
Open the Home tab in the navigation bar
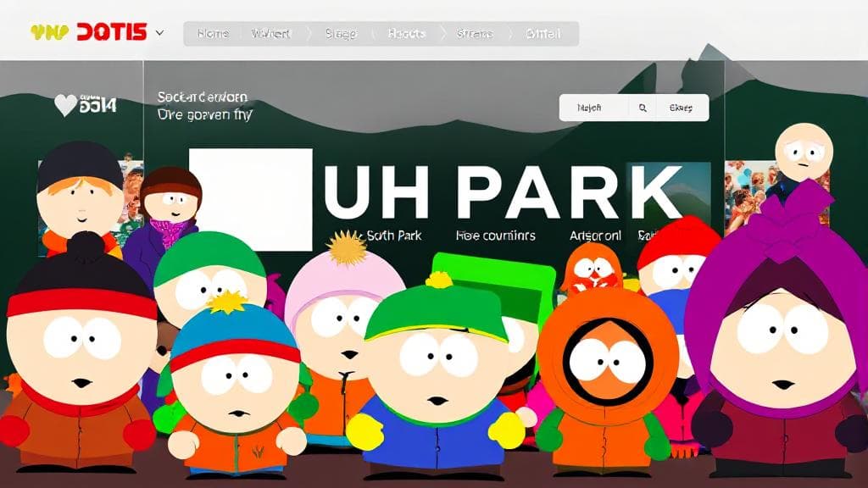pyautogui.click(x=213, y=34)
